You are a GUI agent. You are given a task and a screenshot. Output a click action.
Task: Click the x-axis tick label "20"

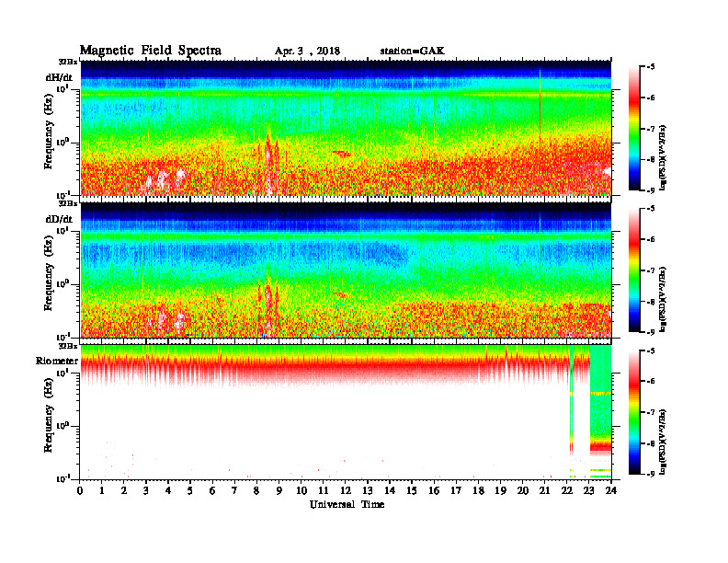[523, 490]
